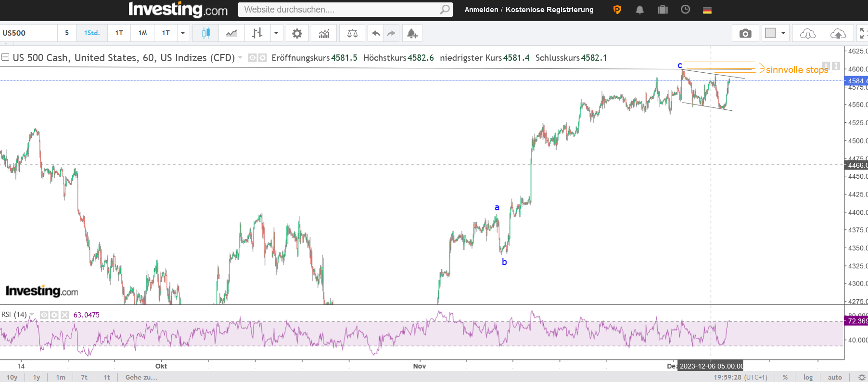This screenshot has height=382, width=868.
Task: Click the Website durchsuchen search field
Action: click(345, 10)
